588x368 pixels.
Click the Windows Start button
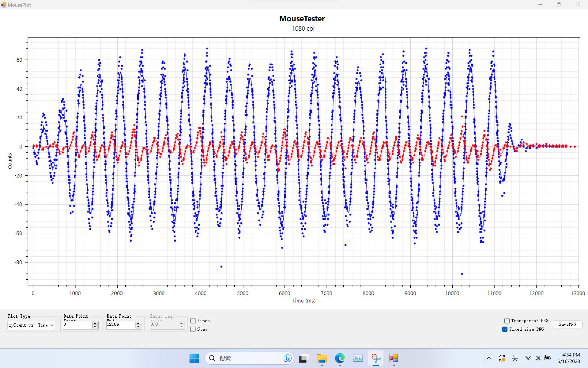pyautogui.click(x=194, y=358)
